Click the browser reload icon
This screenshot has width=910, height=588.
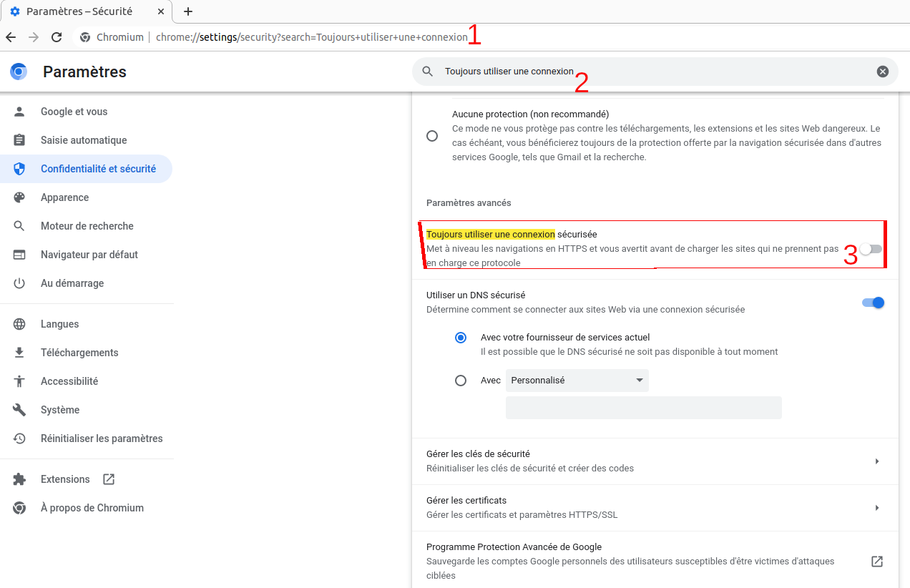(x=57, y=37)
